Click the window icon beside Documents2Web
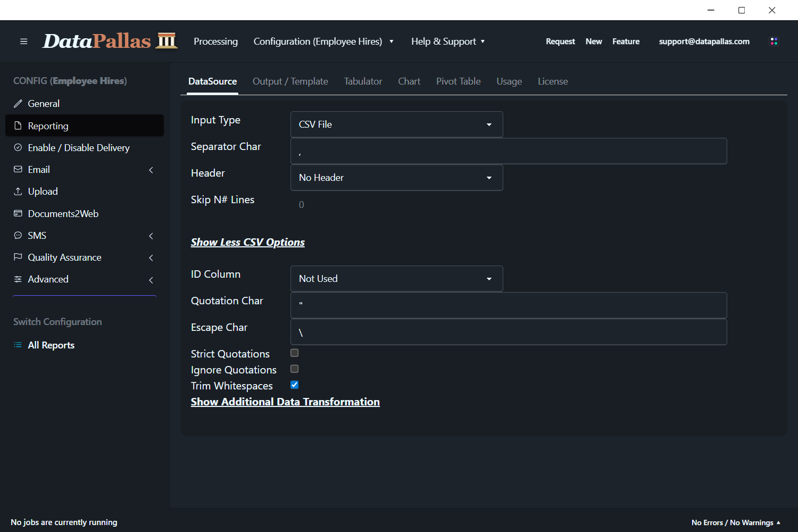The width and height of the screenshot is (798, 532). coord(18,213)
